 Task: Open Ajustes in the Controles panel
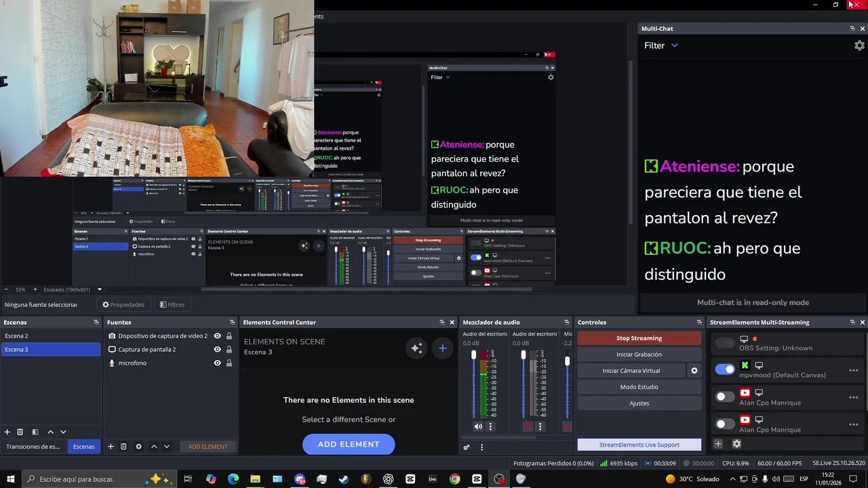639,403
